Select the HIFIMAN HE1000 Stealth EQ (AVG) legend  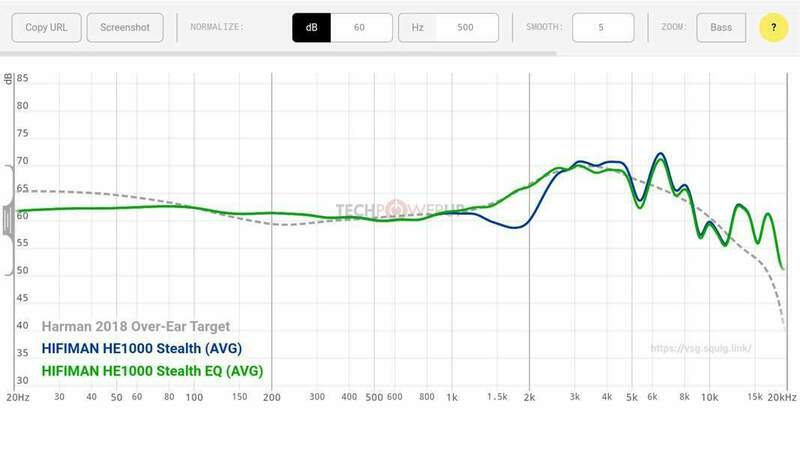point(151,372)
